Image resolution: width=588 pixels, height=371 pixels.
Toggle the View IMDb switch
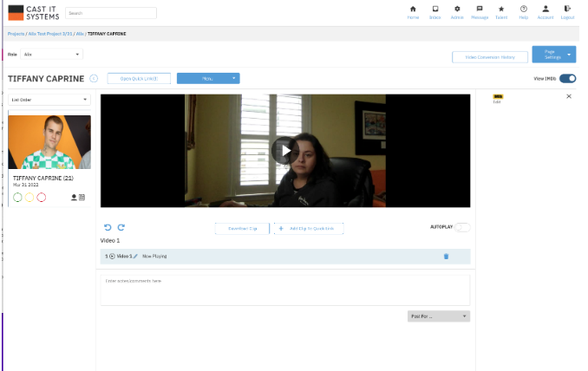(x=568, y=78)
